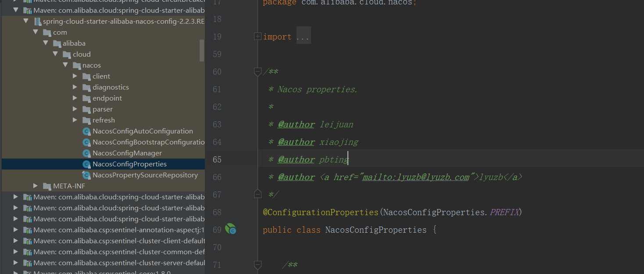Image resolution: width=644 pixels, height=274 pixels.
Task: Click the package declaration com.alibaba.cloud.nacos
Action: point(340,3)
